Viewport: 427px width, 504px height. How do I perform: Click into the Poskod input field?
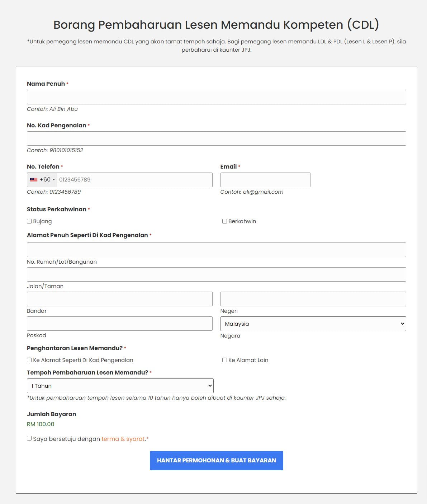pyautogui.click(x=120, y=323)
